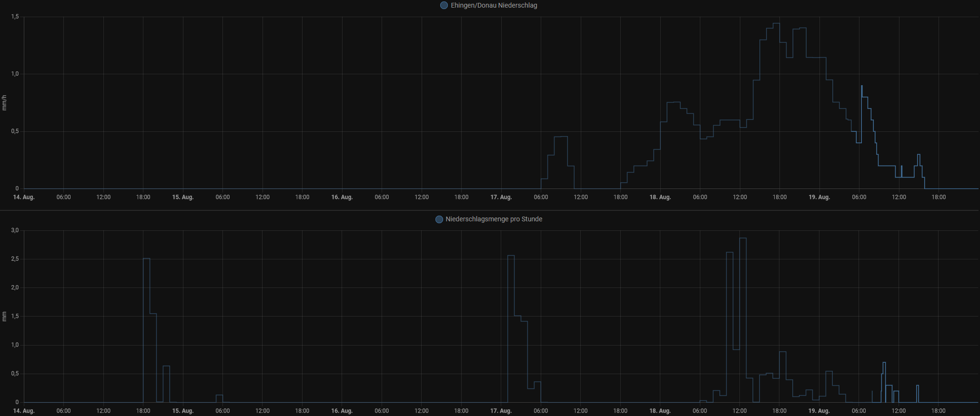Click the '3,0' y-axis tick on bottom chart

(x=15, y=230)
